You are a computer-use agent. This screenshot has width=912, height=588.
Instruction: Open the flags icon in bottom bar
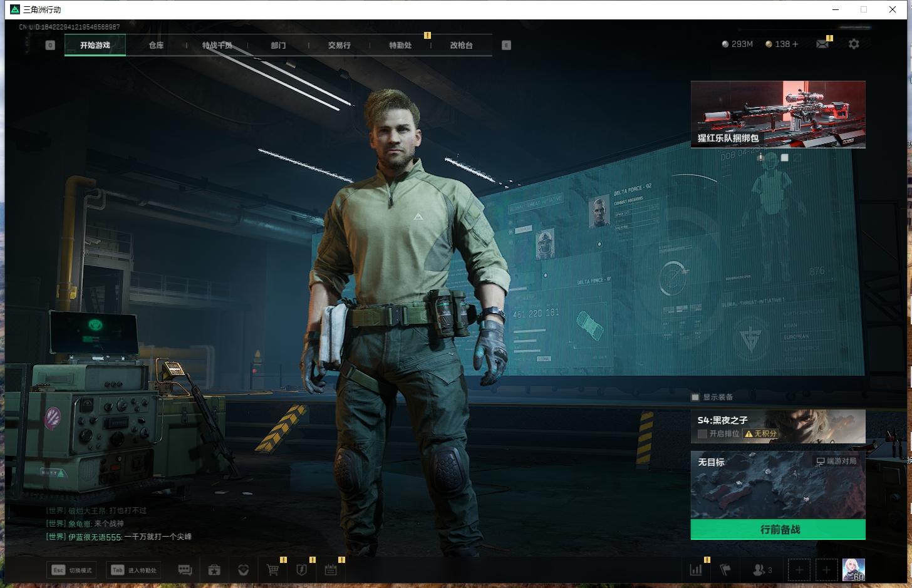725,570
